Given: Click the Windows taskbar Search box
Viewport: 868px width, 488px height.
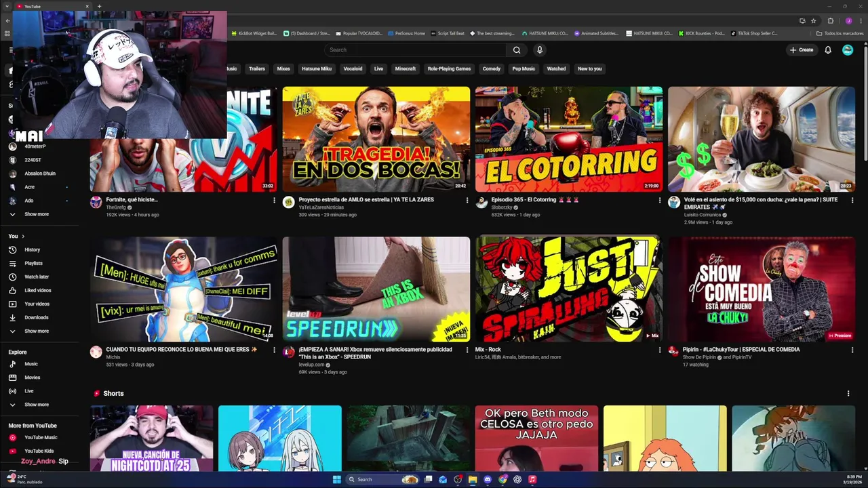Looking at the screenshot, I should 382,479.
